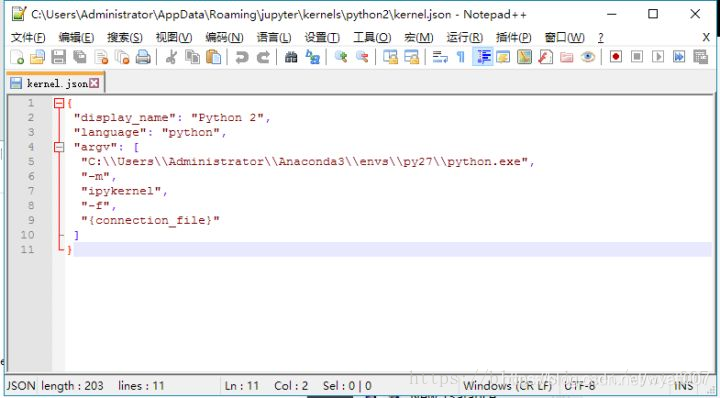This screenshot has height=398, width=720.
Task: Close the kernel.json tab with its X
Action: [x=94, y=83]
